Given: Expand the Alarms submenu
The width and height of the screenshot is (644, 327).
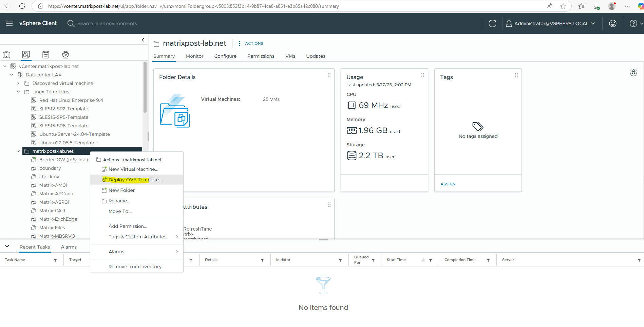Looking at the screenshot, I should 137,252.
